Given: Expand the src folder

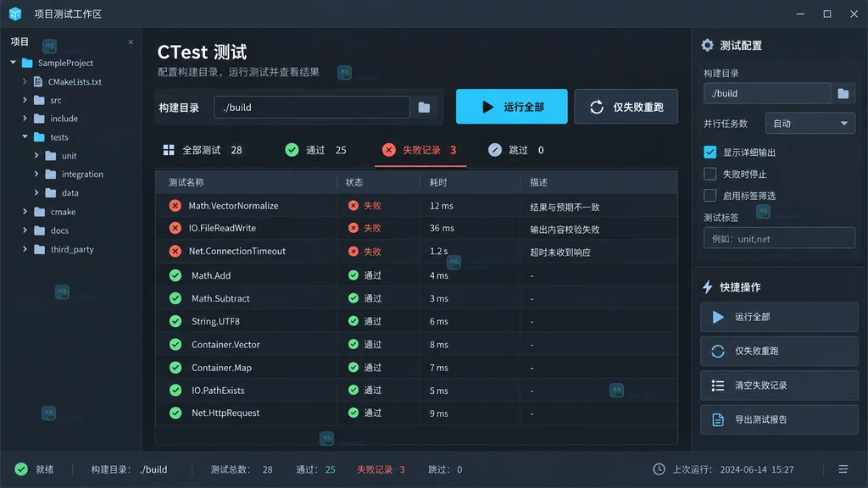Looking at the screenshot, I should pos(25,100).
